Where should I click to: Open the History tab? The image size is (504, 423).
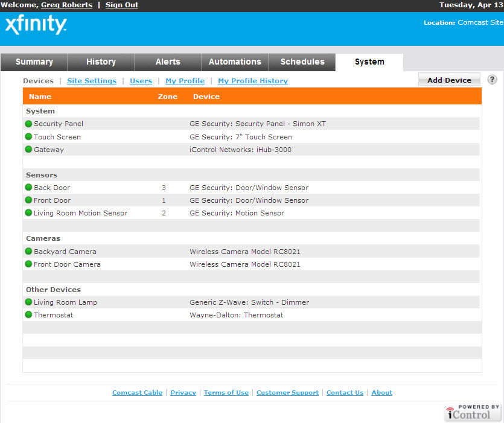pyautogui.click(x=101, y=62)
